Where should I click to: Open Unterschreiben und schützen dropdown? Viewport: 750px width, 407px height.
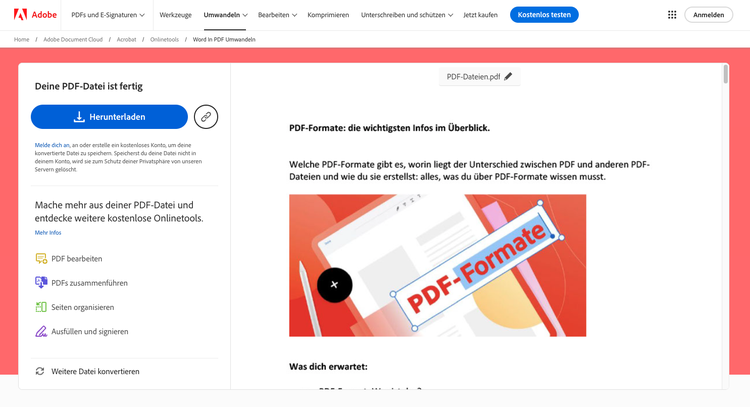pyautogui.click(x=407, y=15)
